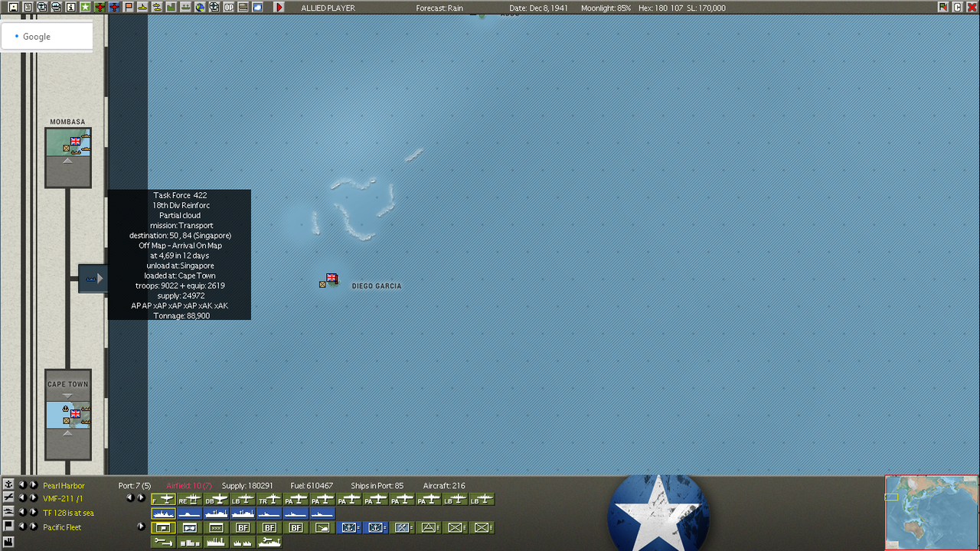Click the 'C' button at top right

(957, 7)
